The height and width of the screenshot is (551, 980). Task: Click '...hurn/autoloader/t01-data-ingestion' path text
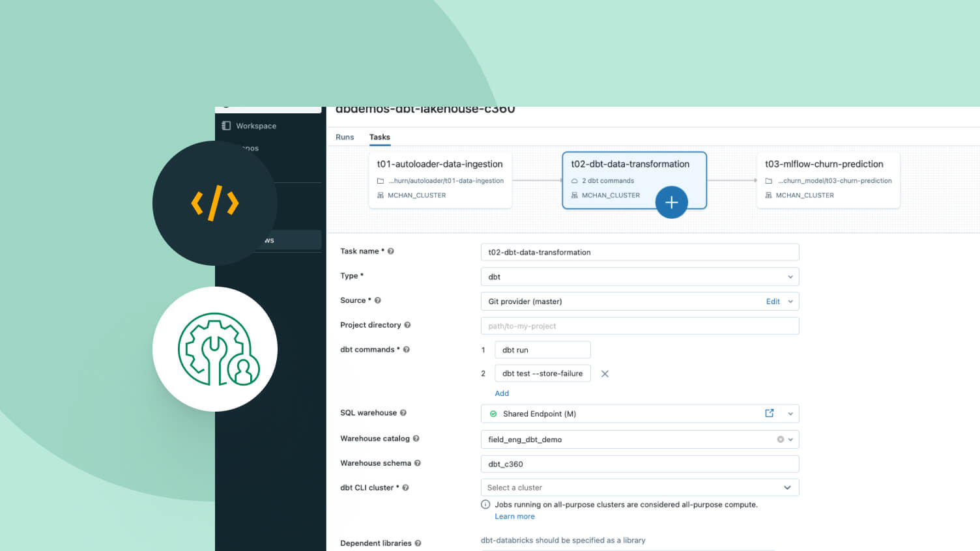pyautogui.click(x=446, y=181)
